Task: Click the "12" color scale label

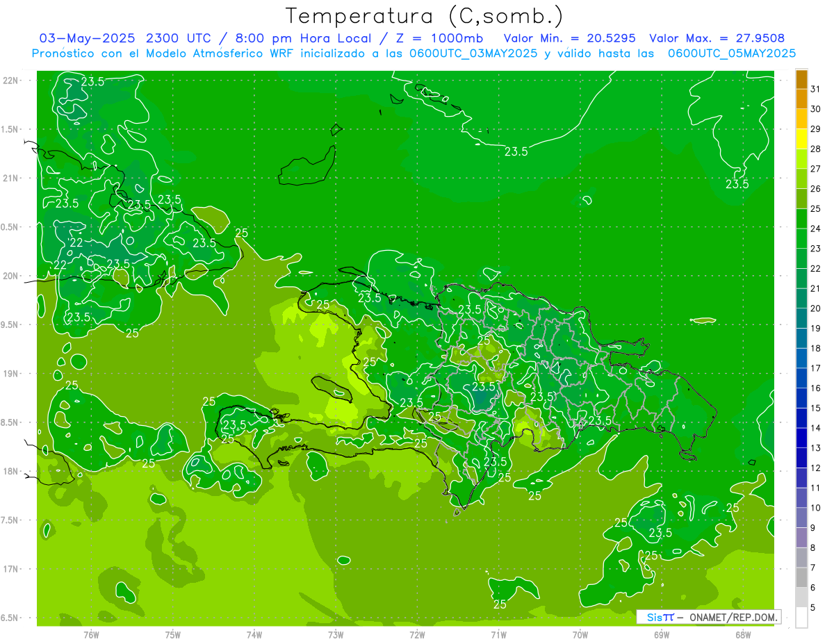Action: (816, 468)
